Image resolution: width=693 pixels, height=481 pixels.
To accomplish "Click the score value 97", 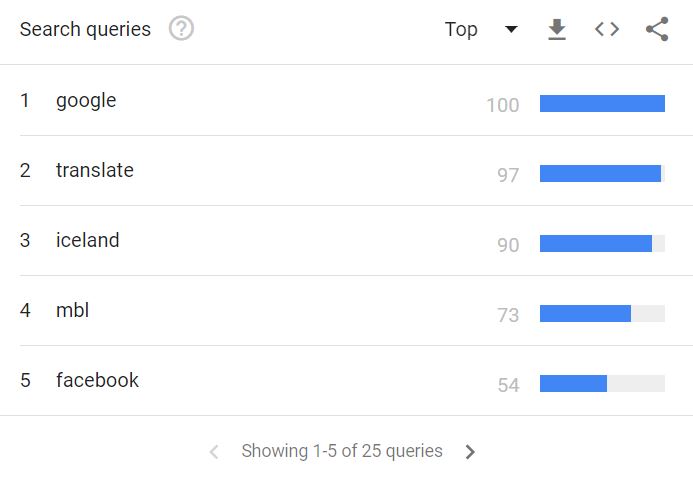I will [508, 175].
